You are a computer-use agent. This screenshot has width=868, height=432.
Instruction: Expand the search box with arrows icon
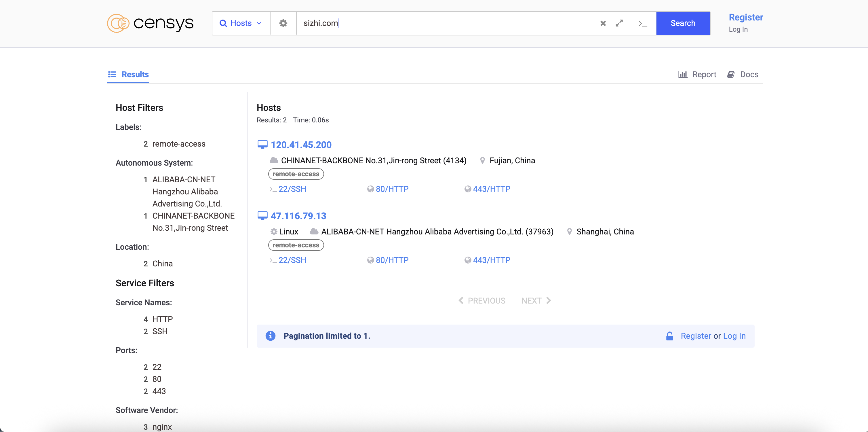click(x=619, y=23)
